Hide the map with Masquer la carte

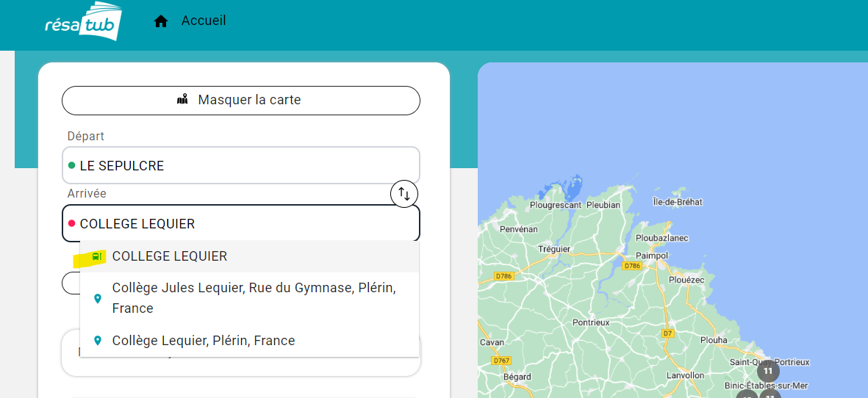click(240, 100)
